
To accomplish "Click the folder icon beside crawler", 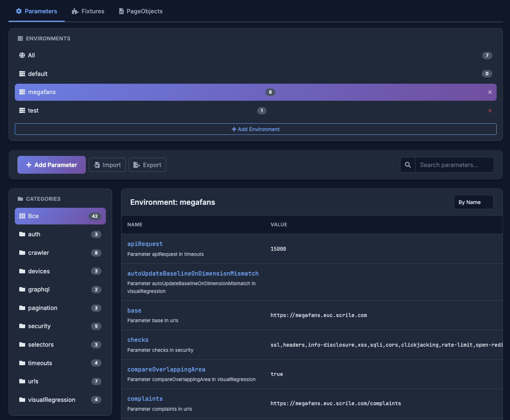I will click(22, 253).
